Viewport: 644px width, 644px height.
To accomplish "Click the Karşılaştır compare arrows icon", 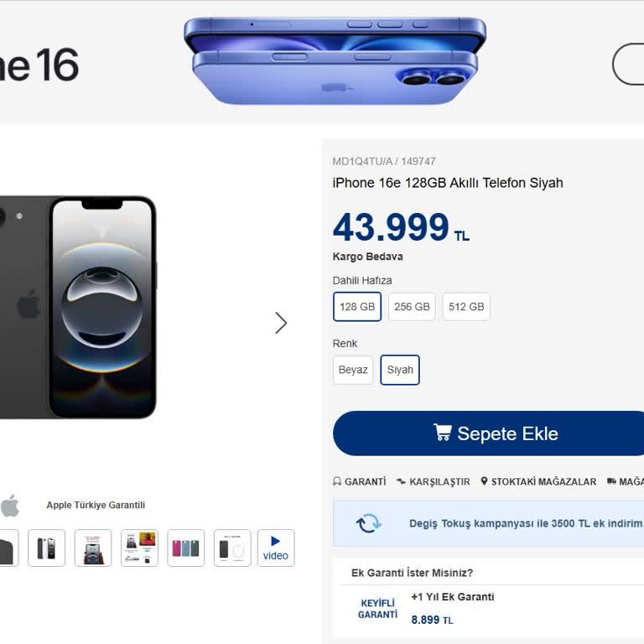I will click(x=402, y=481).
